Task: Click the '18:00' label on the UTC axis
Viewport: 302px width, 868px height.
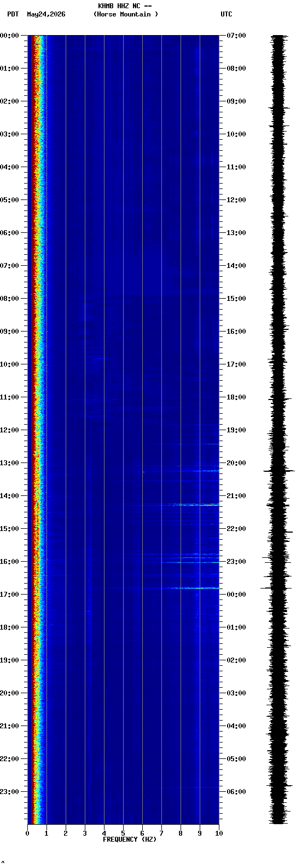Action: [236, 397]
